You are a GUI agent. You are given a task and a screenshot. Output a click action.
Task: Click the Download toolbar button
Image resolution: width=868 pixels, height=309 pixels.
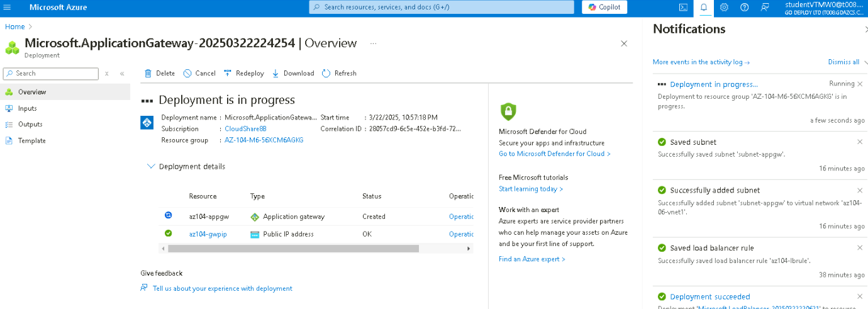pos(293,73)
